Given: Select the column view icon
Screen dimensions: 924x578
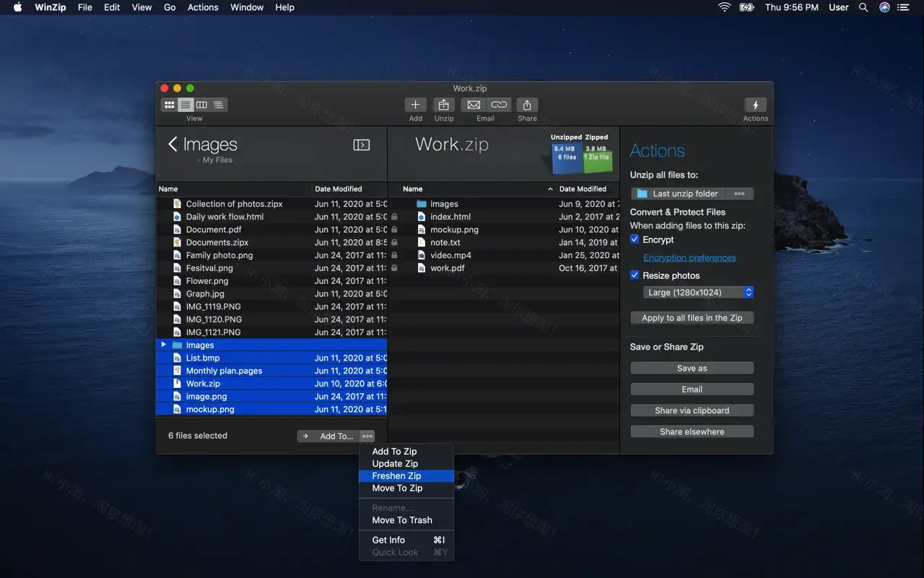Looking at the screenshot, I should 201,104.
